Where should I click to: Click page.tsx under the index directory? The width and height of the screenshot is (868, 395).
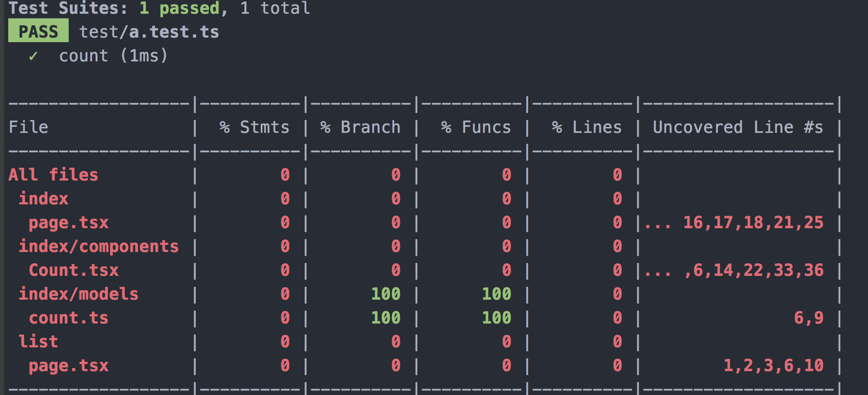click(x=69, y=223)
